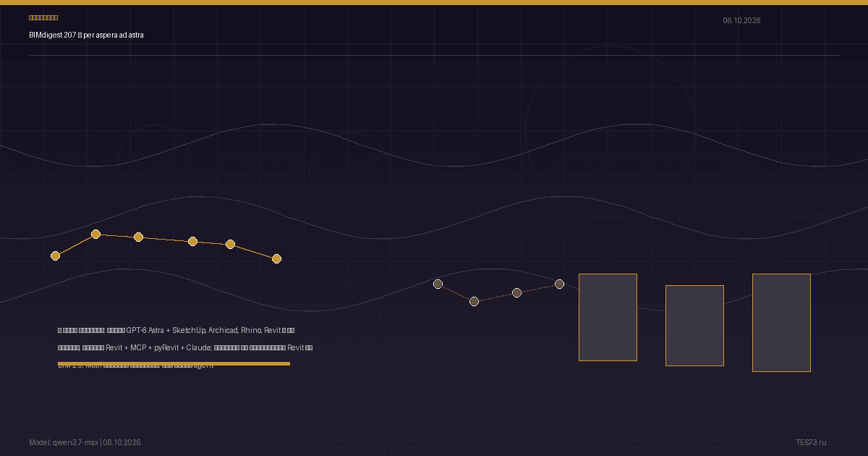Click the line mentioning "GPT-6 Astra + SketchUp"

click(176, 330)
